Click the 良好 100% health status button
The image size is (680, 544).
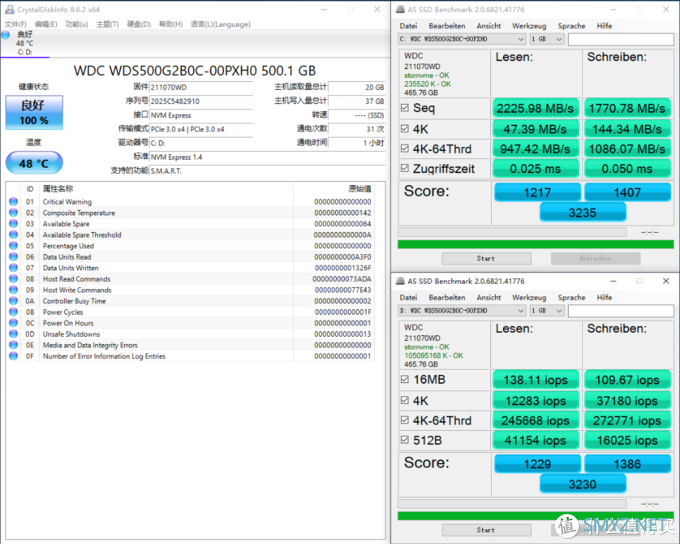tap(33, 113)
